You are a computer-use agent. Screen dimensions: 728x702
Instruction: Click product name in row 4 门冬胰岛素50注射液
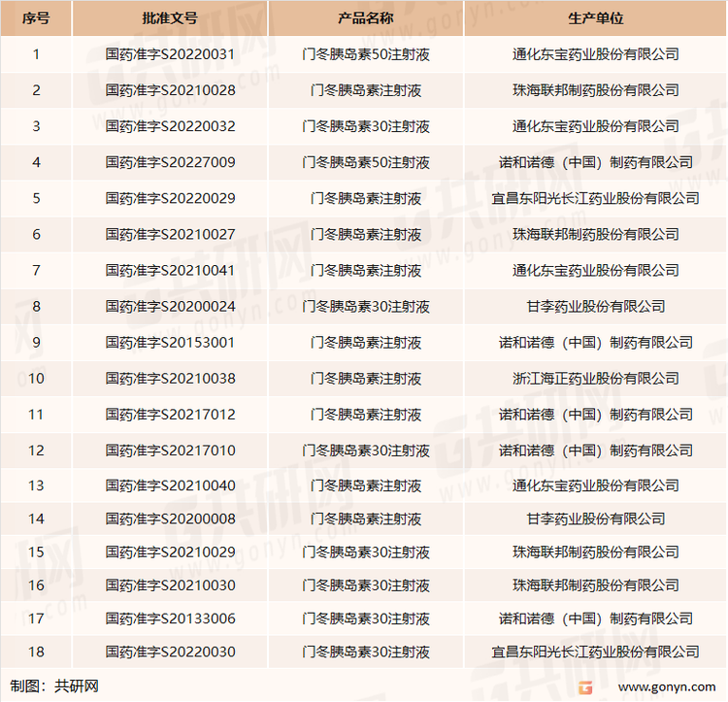point(366,162)
